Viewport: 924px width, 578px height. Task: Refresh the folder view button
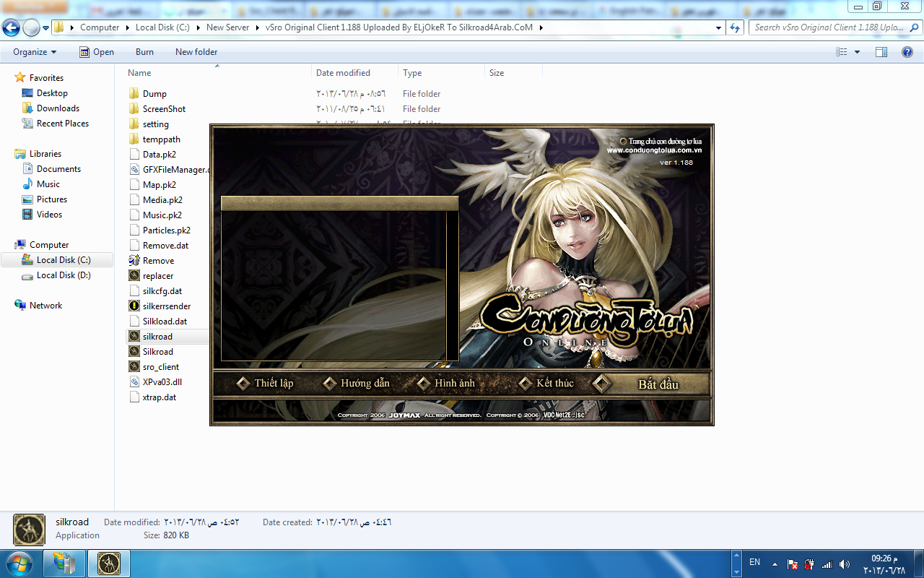tap(735, 27)
